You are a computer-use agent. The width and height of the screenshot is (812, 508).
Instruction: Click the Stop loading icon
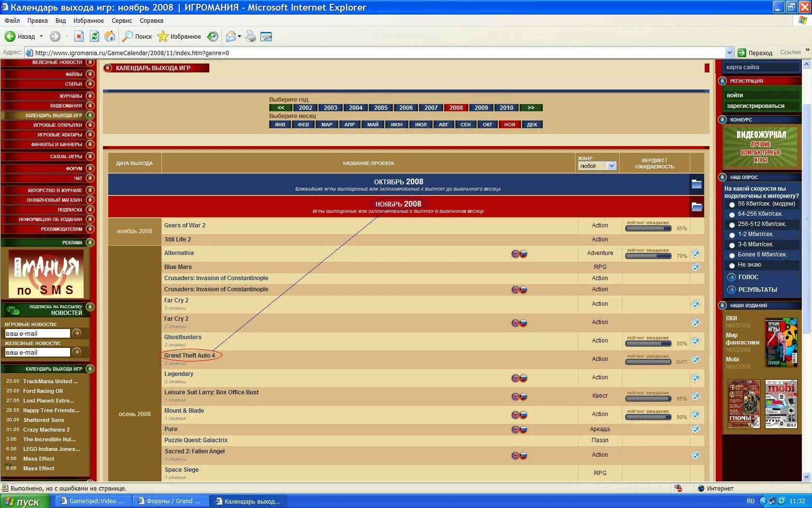click(79, 36)
